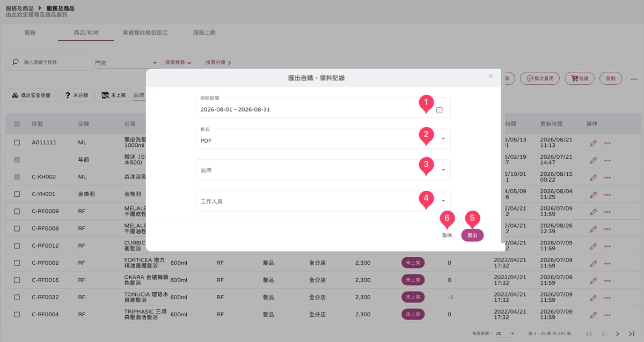The height and width of the screenshot is (342, 644).
Task: Sort by 更新時間 column header
Action: (551, 124)
